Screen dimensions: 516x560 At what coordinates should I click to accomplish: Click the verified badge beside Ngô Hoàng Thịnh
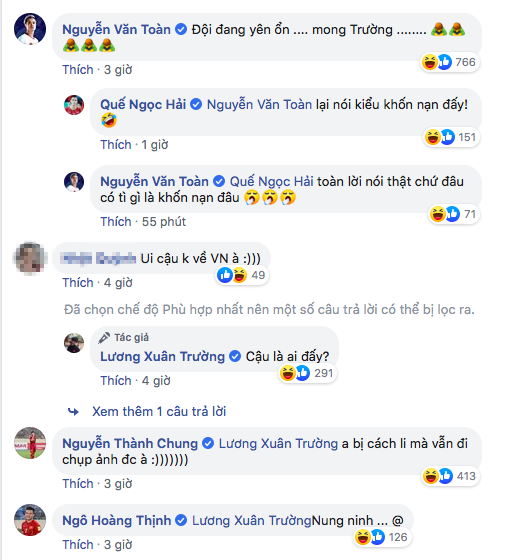click(181, 520)
